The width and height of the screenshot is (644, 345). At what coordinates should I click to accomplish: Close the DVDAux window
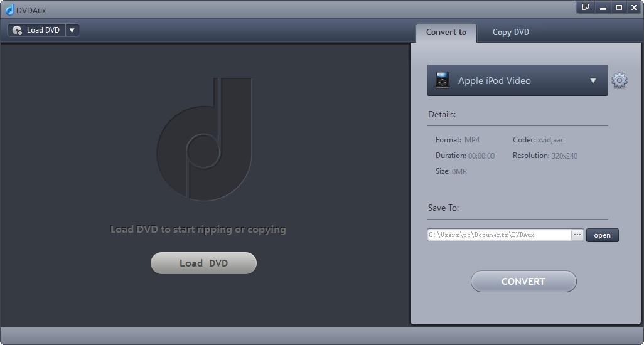pyautogui.click(x=634, y=8)
